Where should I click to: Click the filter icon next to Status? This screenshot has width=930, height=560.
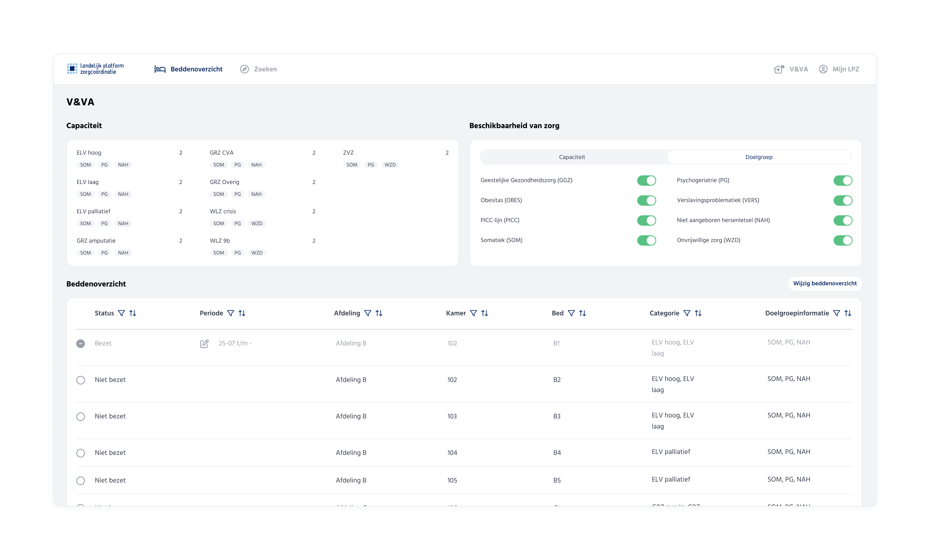point(121,313)
